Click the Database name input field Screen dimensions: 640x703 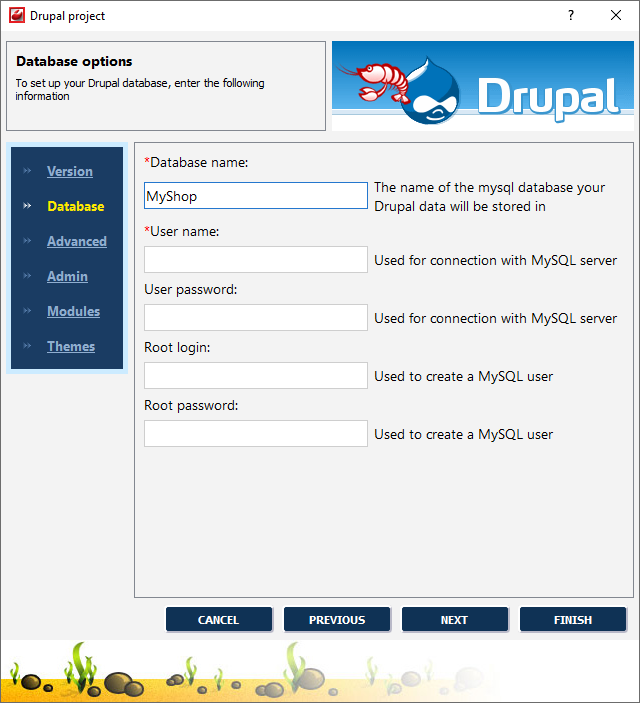tap(256, 195)
